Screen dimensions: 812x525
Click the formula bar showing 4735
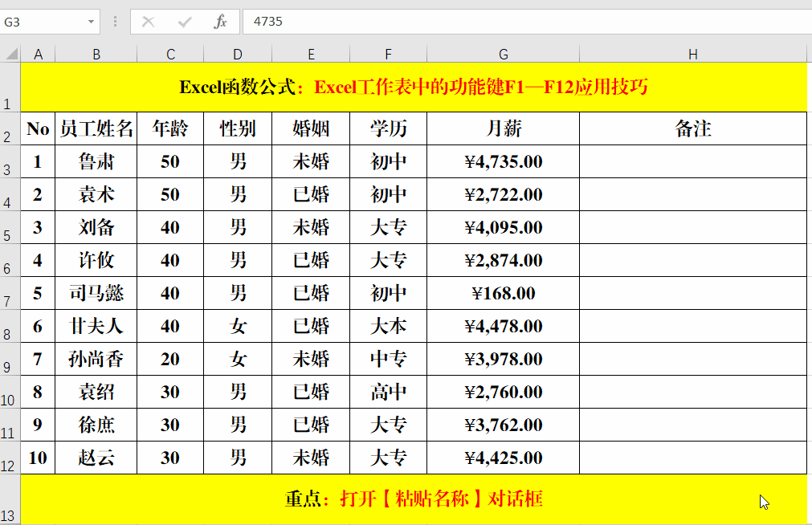click(527, 22)
